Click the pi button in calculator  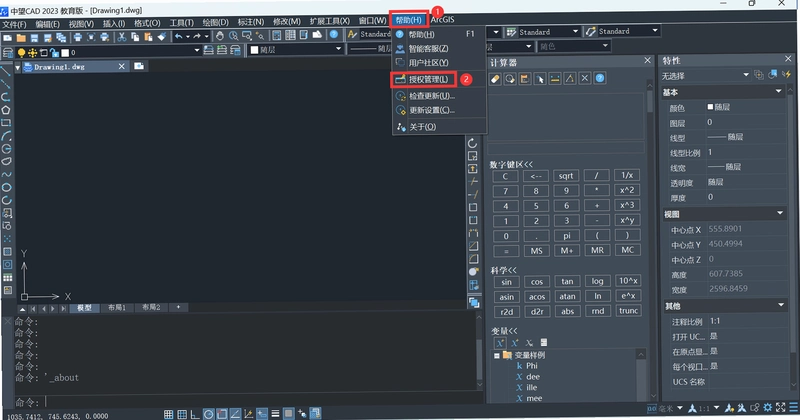pyautogui.click(x=566, y=236)
